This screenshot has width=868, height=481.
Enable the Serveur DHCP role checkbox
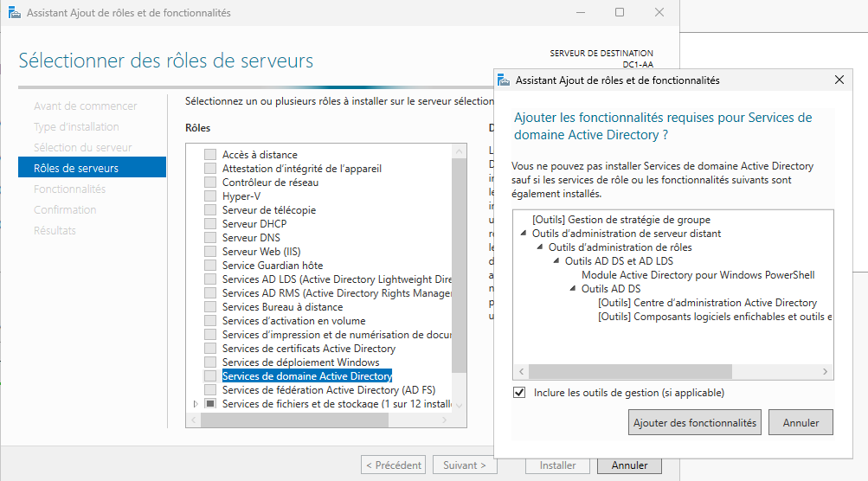(x=210, y=223)
